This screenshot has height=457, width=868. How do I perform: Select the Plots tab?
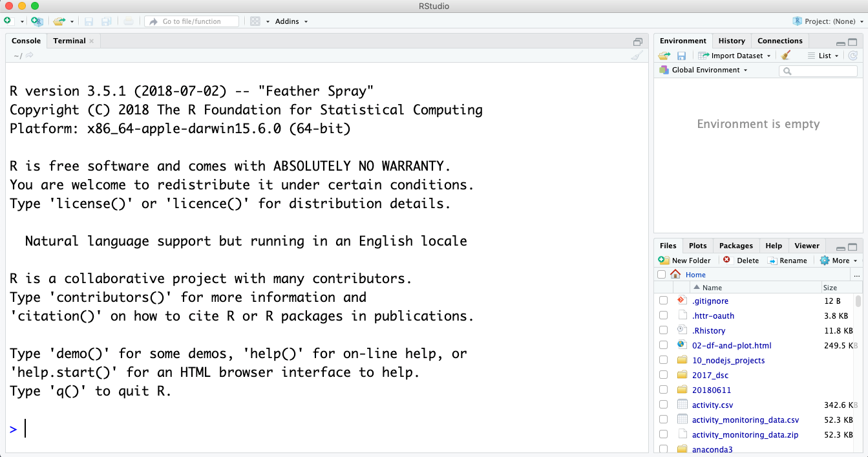[x=697, y=246]
